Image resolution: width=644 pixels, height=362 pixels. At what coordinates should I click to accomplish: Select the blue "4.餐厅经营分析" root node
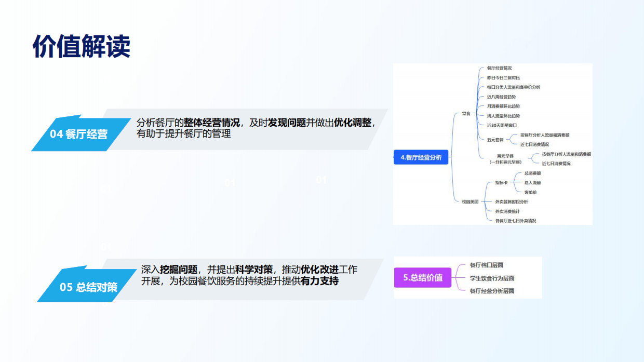422,157
